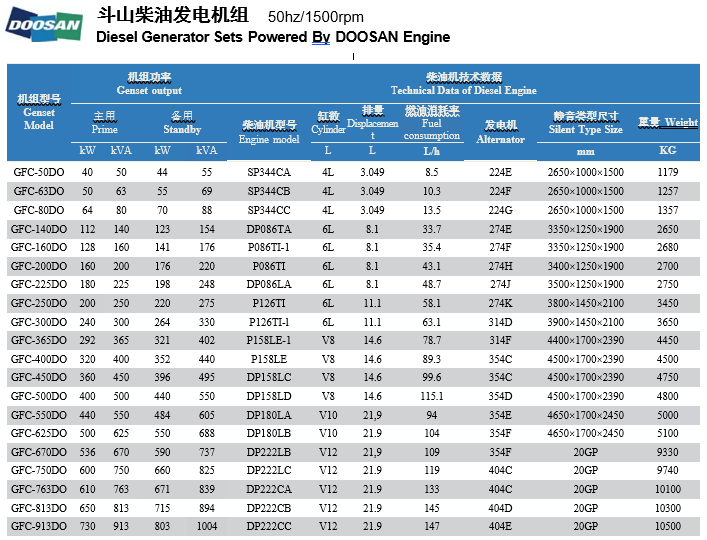
Task: Select the 'GFC-450DO' model cell
Action: tap(39, 377)
